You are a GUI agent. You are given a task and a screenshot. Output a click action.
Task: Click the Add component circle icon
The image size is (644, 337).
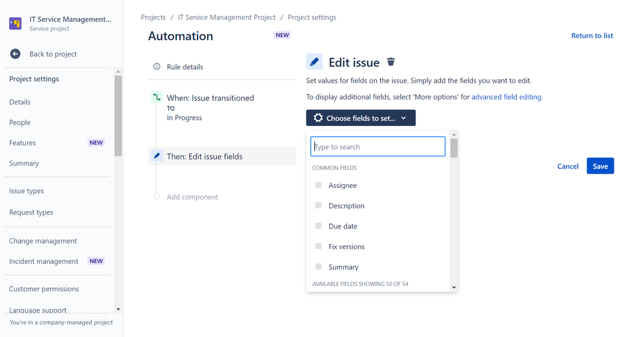coord(157,197)
